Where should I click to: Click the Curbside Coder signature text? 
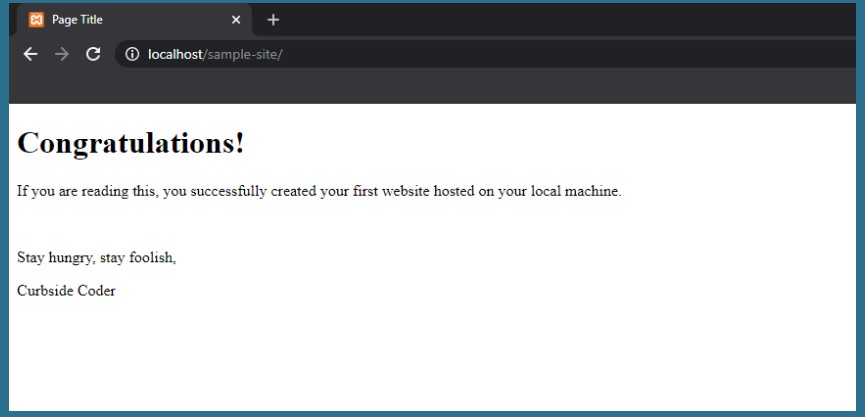pos(66,291)
